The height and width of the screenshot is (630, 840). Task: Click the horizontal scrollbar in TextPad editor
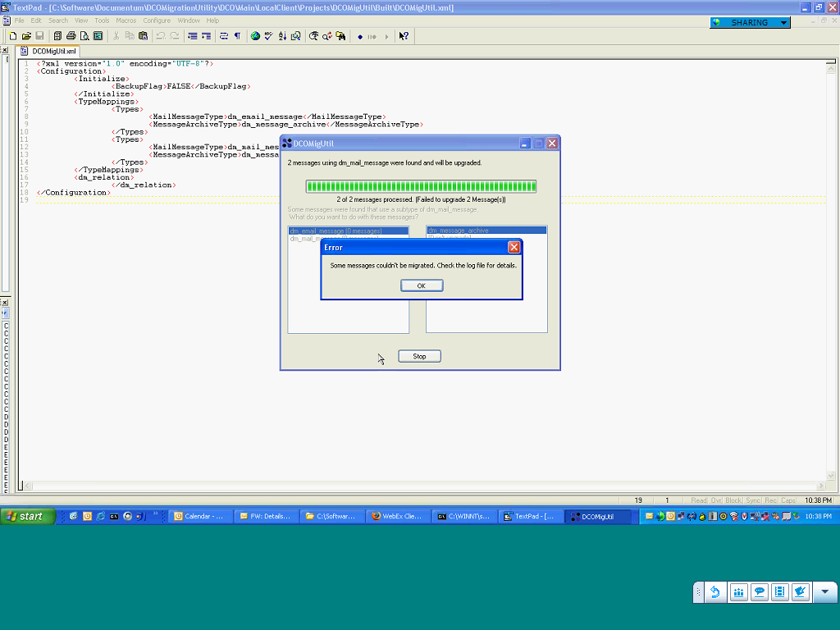pos(423,486)
